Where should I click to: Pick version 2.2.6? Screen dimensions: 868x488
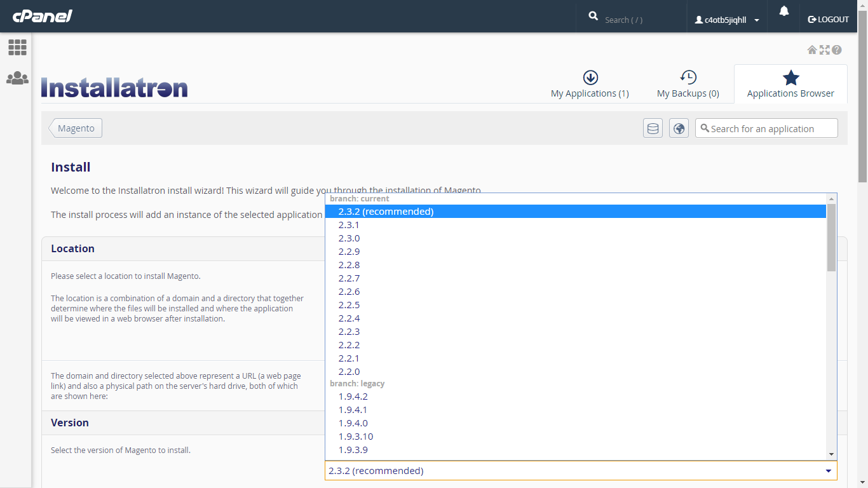click(576, 292)
